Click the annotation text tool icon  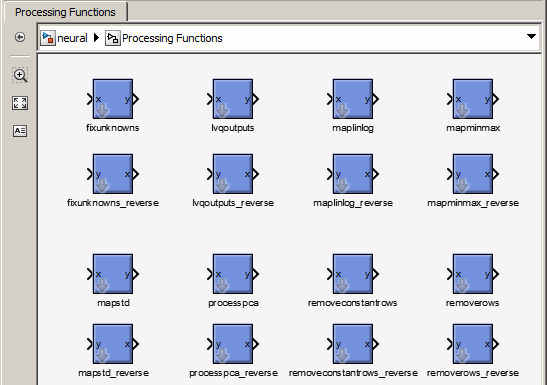20,131
